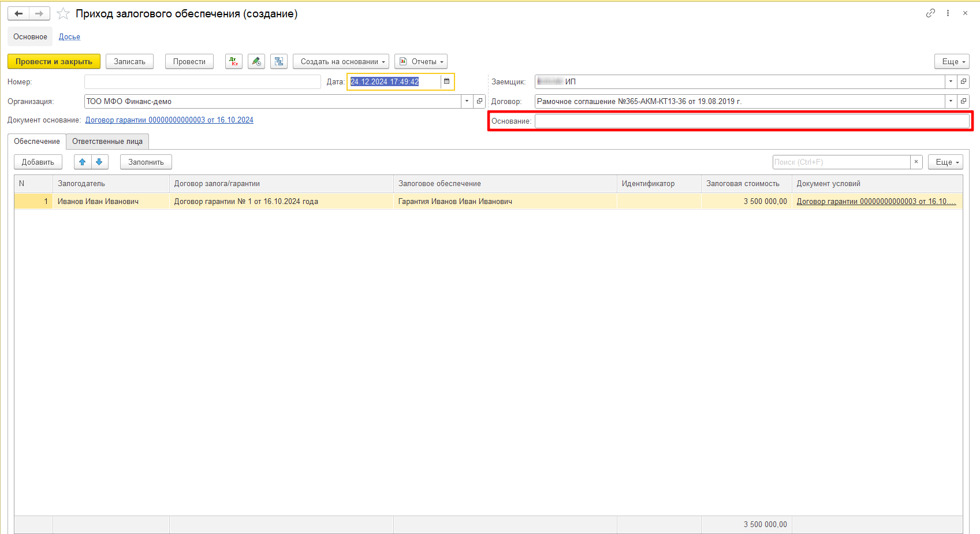Switch to the Основное section
The height and width of the screenshot is (534, 980).
coord(30,36)
